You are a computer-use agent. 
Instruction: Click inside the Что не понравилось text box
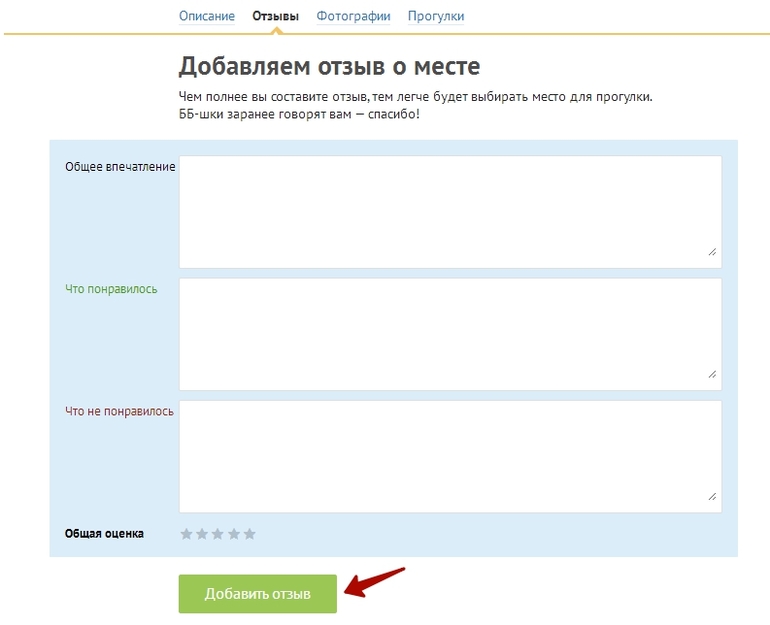pyautogui.click(x=450, y=456)
